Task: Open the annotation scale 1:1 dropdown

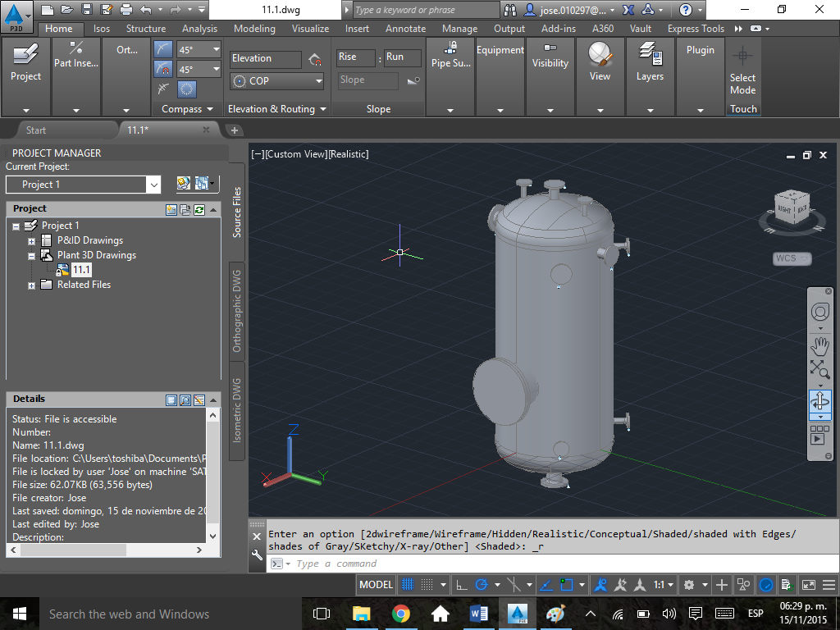Action: 663,584
